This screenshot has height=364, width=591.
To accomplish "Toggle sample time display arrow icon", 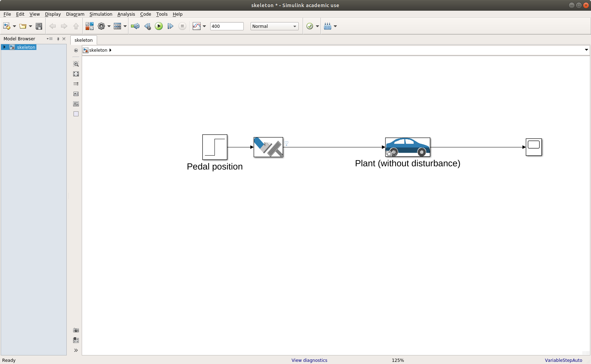I will (76, 84).
